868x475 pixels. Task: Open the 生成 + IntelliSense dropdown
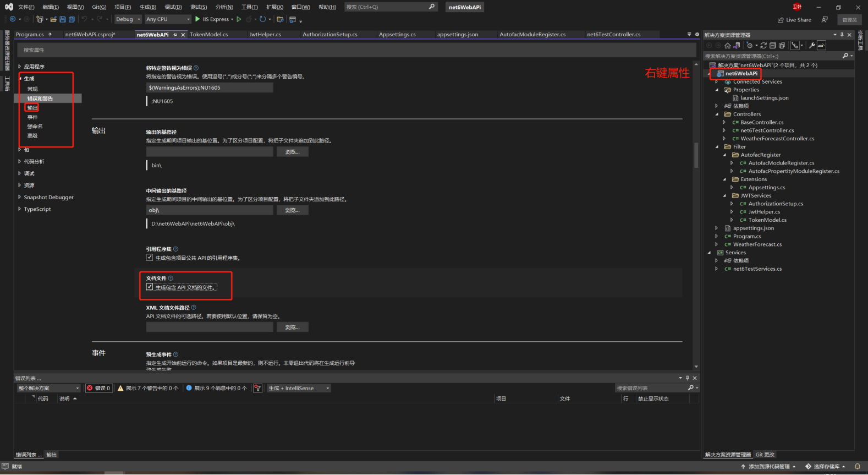coord(299,388)
